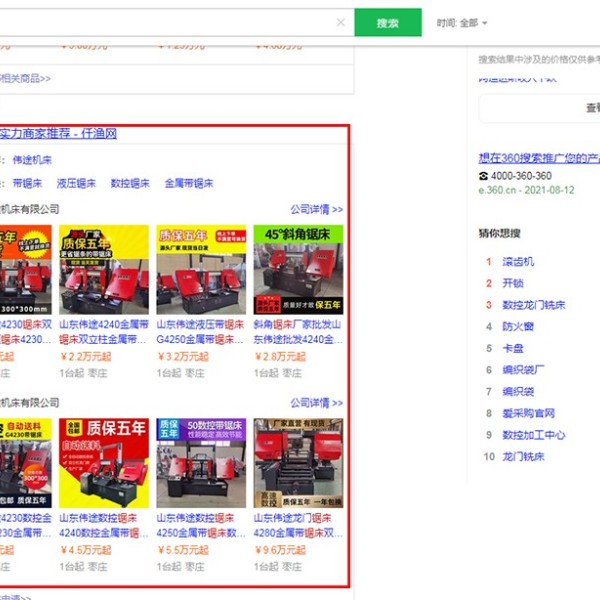Open the 斜角锯床厂家批发 product title link

coord(298,332)
